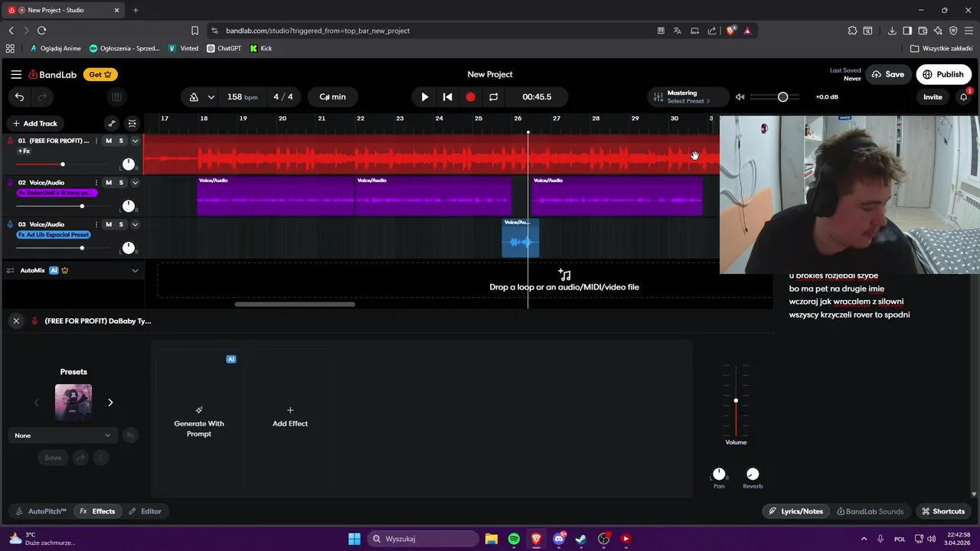Expand track 01 options chevron
The width and height of the screenshot is (980, 551).
pyautogui.click(x=135, y=141)
